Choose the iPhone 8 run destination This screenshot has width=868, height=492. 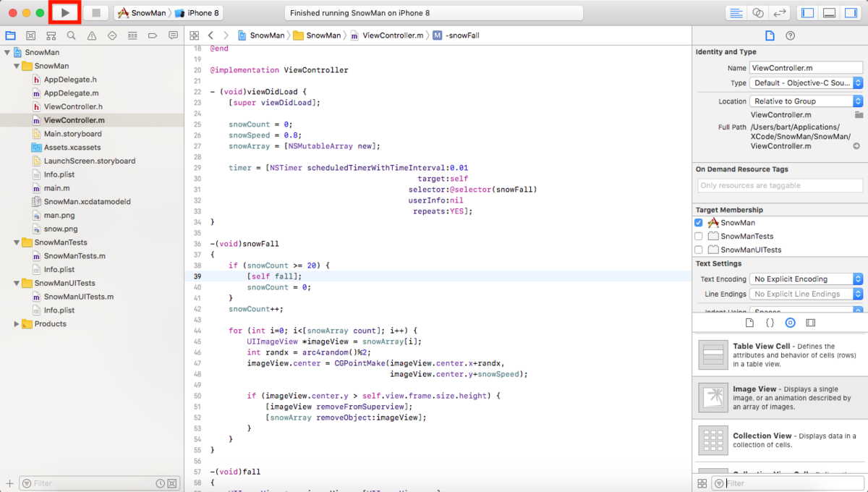(197, 13)
